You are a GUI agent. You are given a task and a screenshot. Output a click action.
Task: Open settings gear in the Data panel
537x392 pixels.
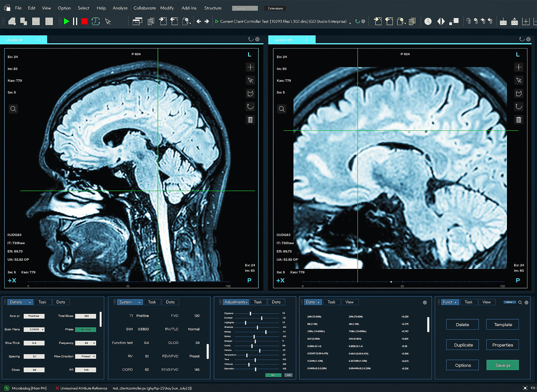point(425,303)
